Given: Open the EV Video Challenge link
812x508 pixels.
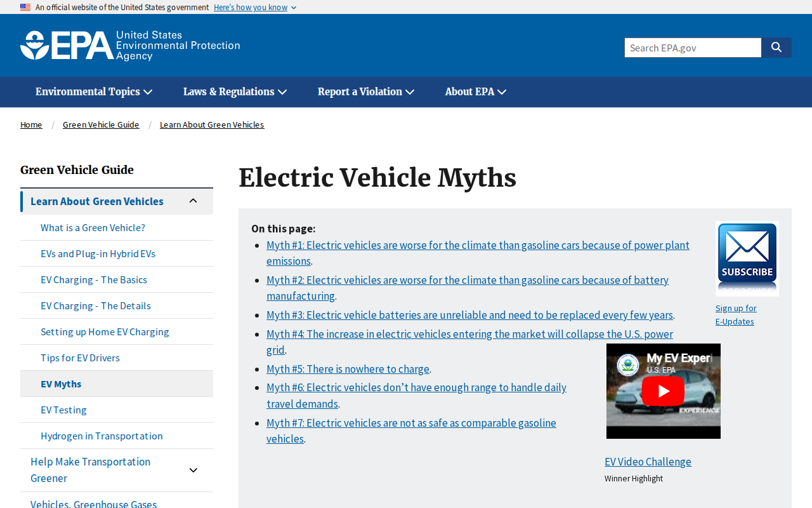Looking at the screenshot, I should point(648,462).
